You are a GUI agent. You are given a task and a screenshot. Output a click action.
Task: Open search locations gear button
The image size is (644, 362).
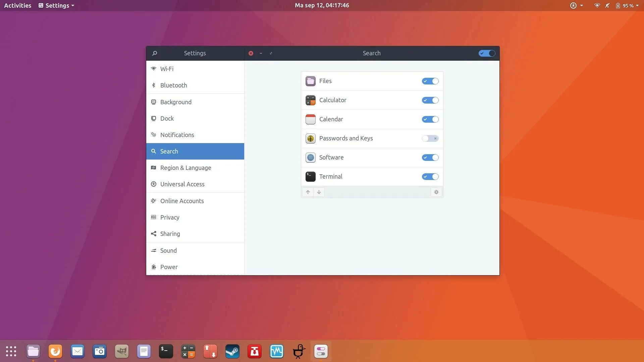point(436,192)
